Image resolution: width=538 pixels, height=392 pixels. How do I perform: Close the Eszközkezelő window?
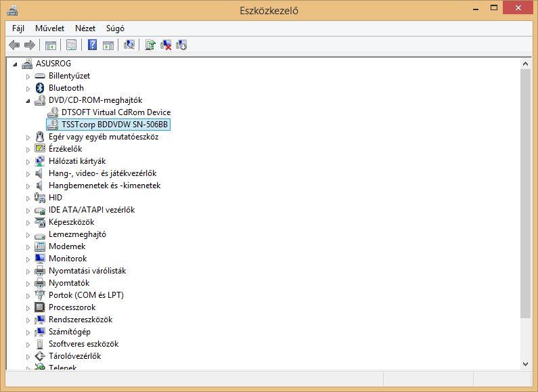click(518, 7)
